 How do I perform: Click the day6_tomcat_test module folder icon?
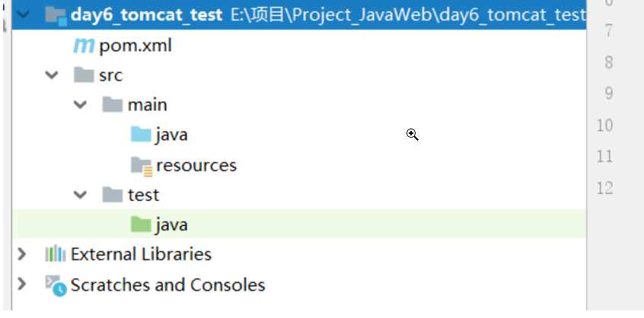coord(56,15)
